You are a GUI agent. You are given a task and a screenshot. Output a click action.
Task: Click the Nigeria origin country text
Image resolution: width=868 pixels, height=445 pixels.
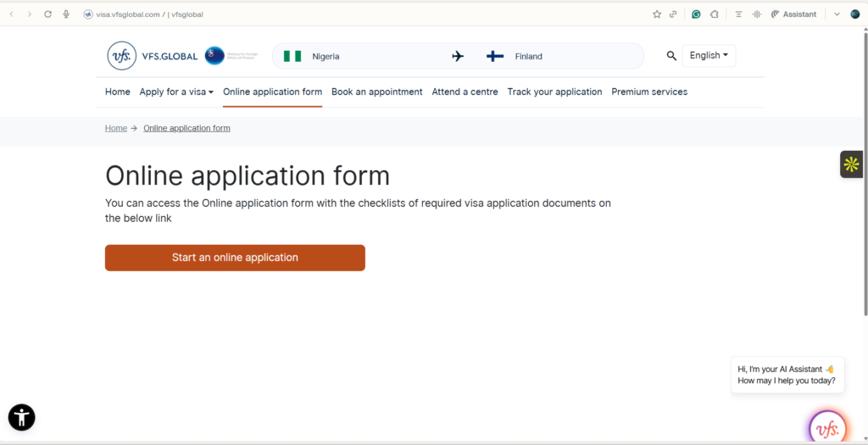pos(325,57)
